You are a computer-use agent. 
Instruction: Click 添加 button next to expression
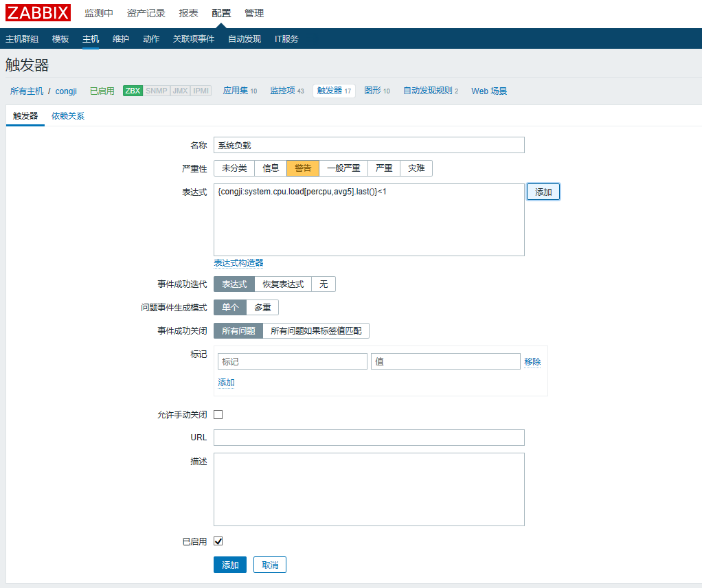[543, 192]
